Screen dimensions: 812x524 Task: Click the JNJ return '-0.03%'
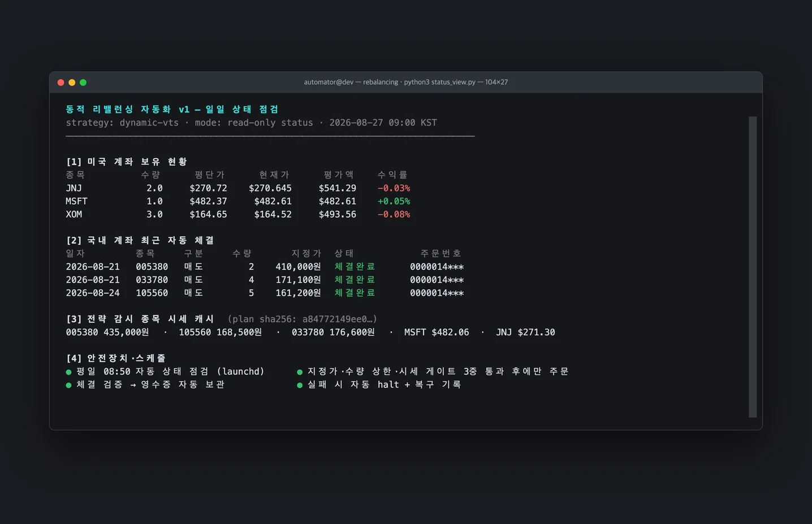[x=394, y=188]
